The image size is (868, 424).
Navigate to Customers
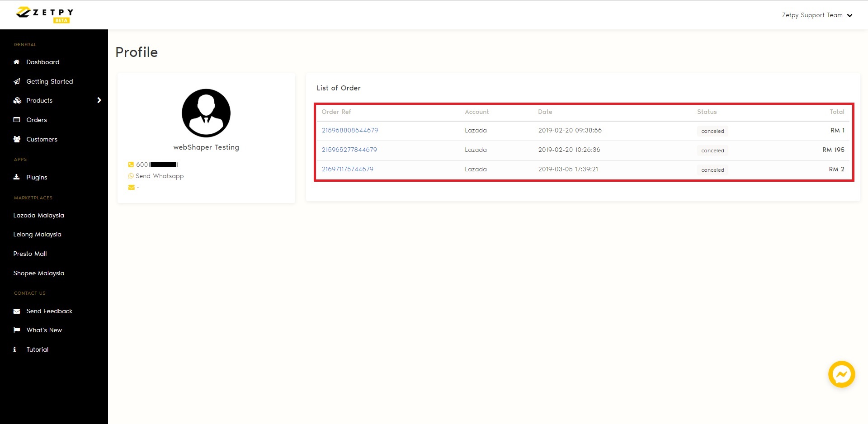42,139
